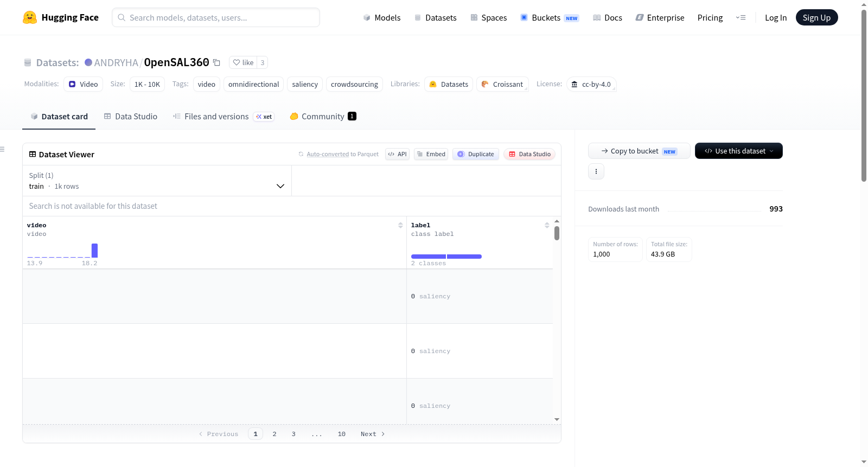Screen dimensions: 868x467
Task: Select the cc-by-4.0 license tag
Action: click(591, 84)
